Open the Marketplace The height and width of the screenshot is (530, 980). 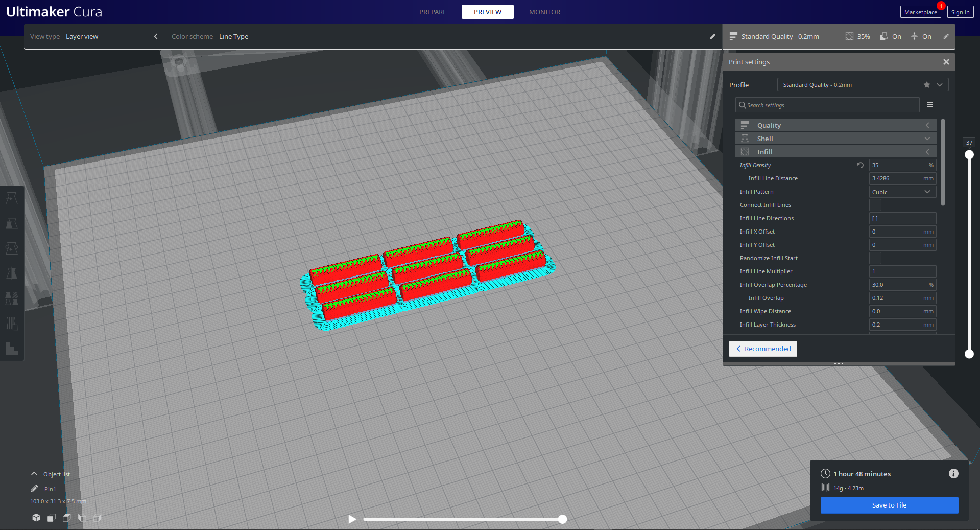(x=920, y=12)
